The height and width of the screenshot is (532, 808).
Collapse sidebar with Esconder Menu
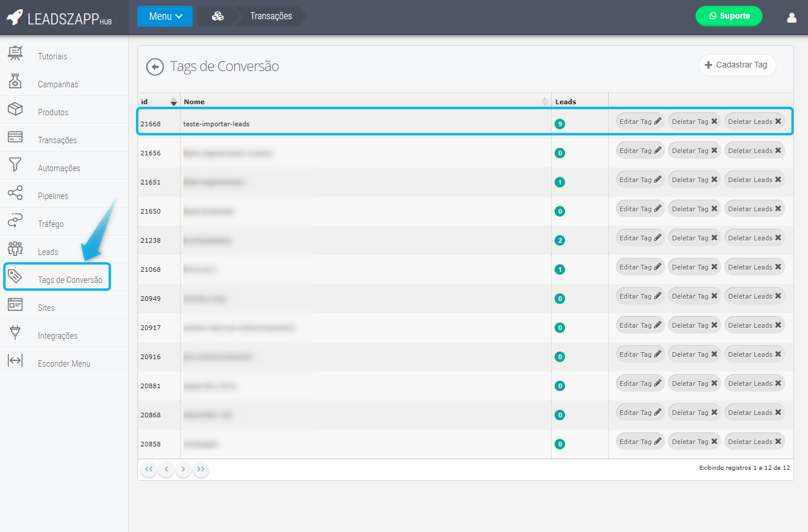coord(63,364)
